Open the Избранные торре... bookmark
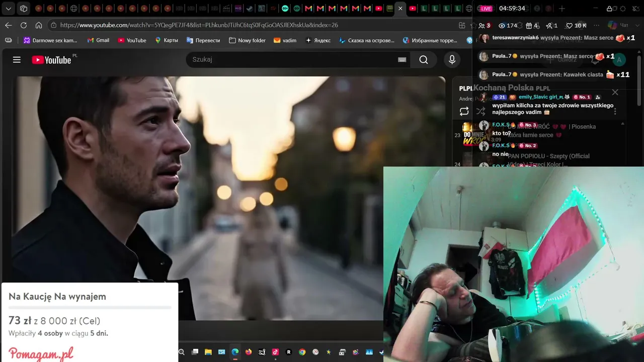 (430, 40)
